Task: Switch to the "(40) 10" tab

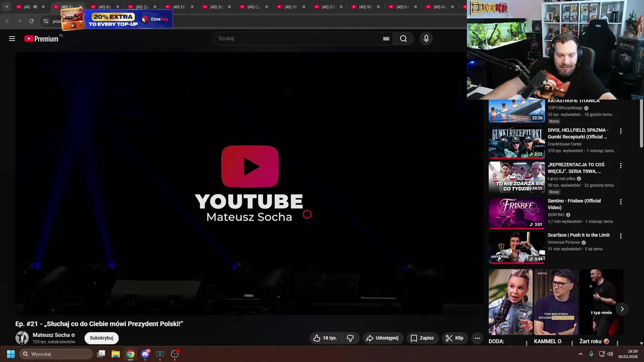Action: click(x=291, y=7)
